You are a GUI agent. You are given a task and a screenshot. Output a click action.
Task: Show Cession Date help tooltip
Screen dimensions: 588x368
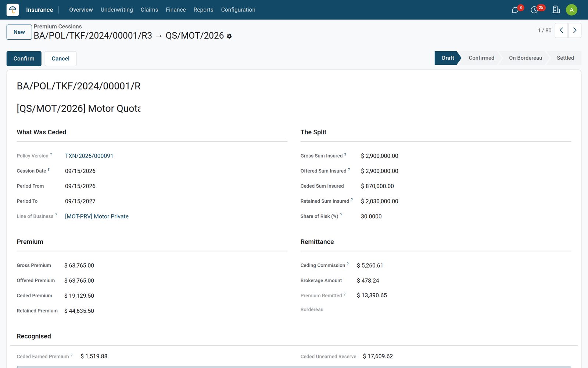pos(49,169)
